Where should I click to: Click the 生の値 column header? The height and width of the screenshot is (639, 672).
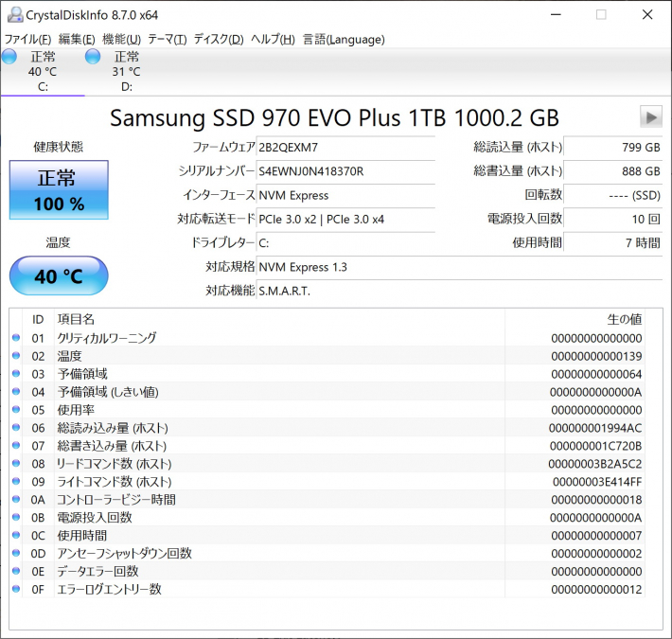[x=624, y=319]
